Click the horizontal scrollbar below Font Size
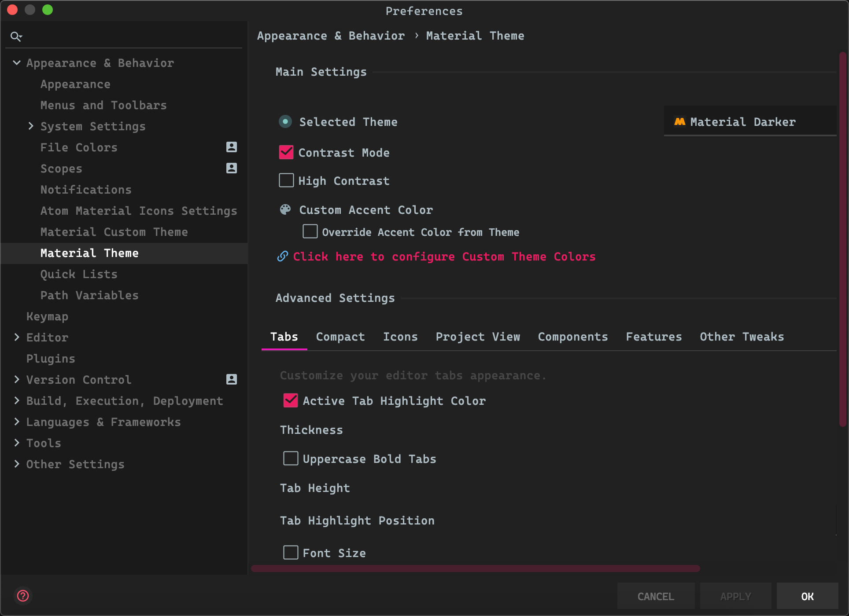The image size is (849, 616). point(476,568)
